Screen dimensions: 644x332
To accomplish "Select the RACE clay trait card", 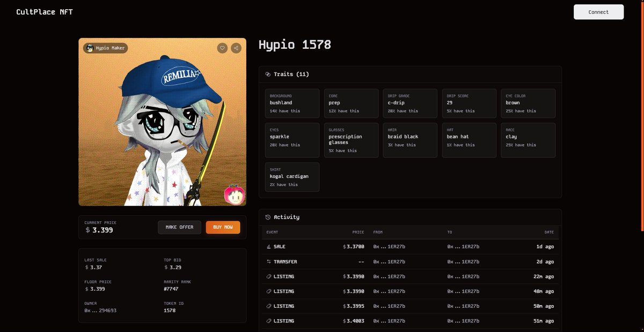I will 528,140.
